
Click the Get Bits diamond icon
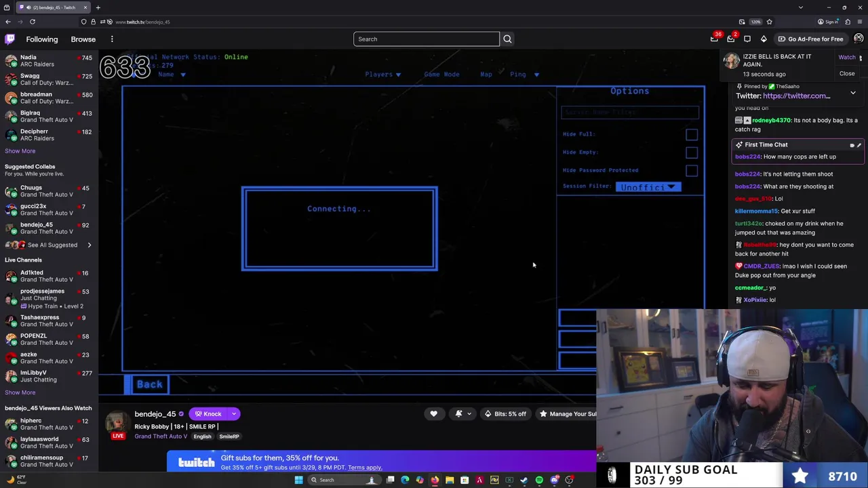tap(764, 39)
